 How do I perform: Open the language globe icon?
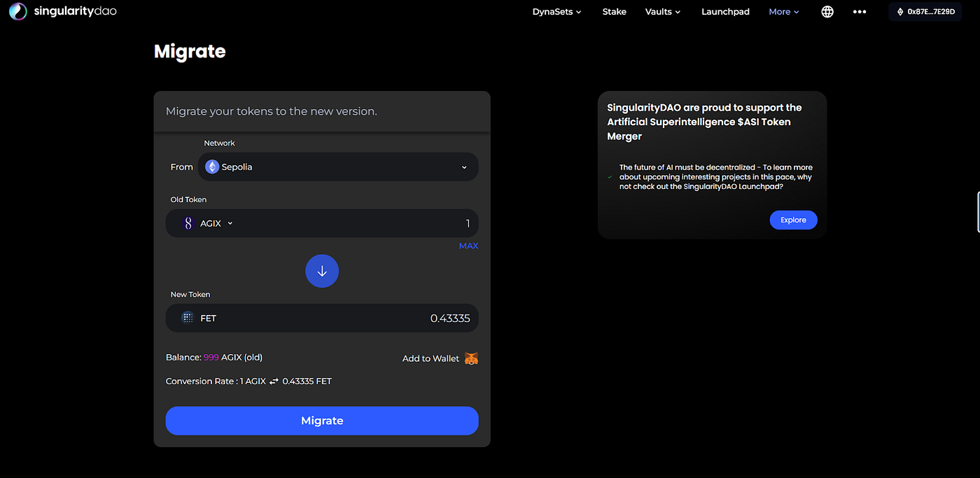point(827,12)
